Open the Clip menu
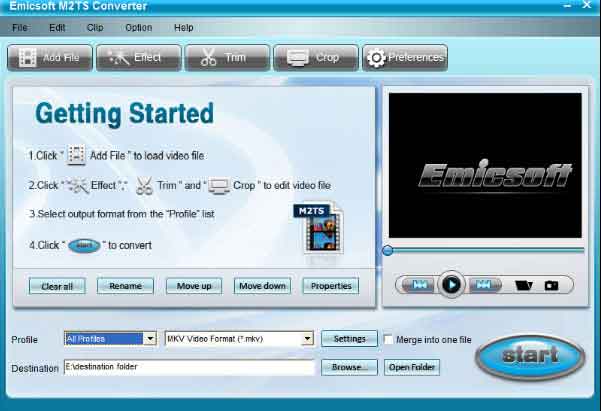Image resolution: width=601 pixels, height=411 pixels. coord(95,28)
